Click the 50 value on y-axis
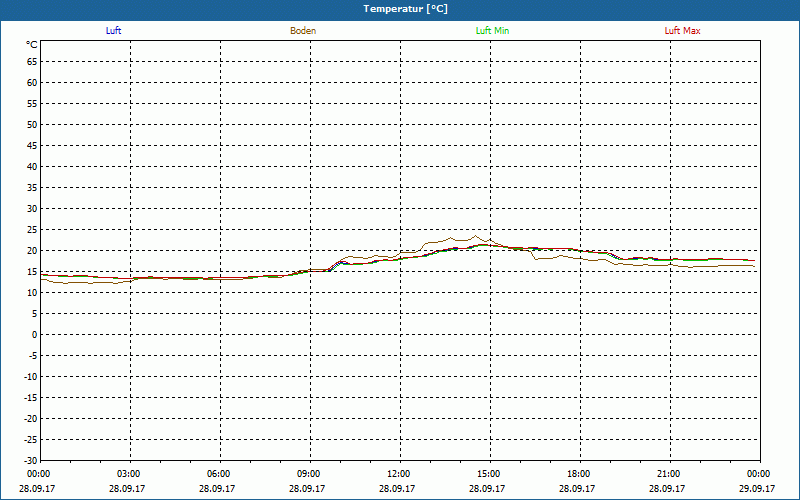 (x=32, y=124)
